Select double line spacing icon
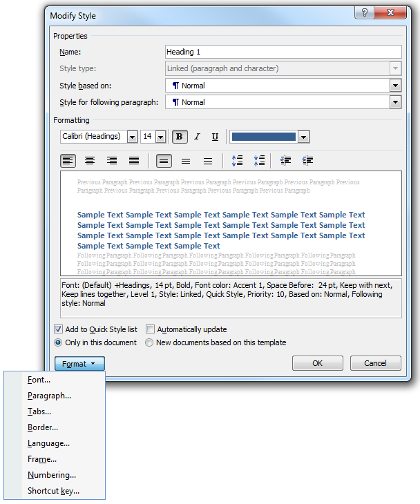 pos(208,161)
